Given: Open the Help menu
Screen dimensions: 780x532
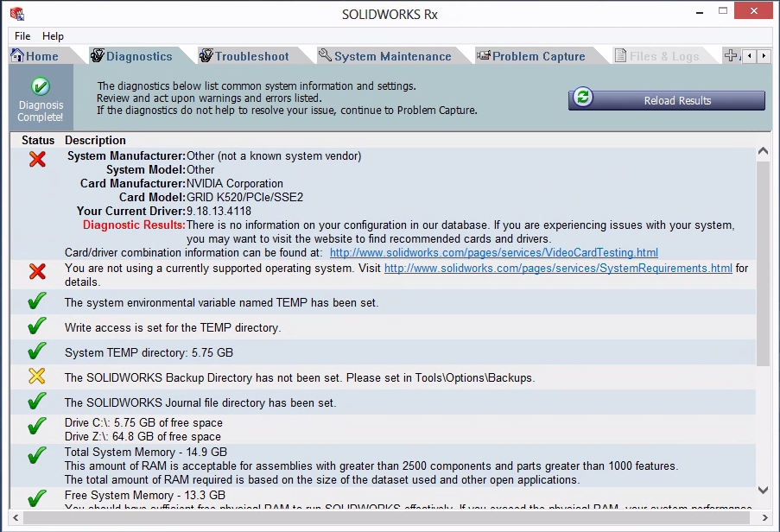Looking at the screenshot, I should coord(53,36).
